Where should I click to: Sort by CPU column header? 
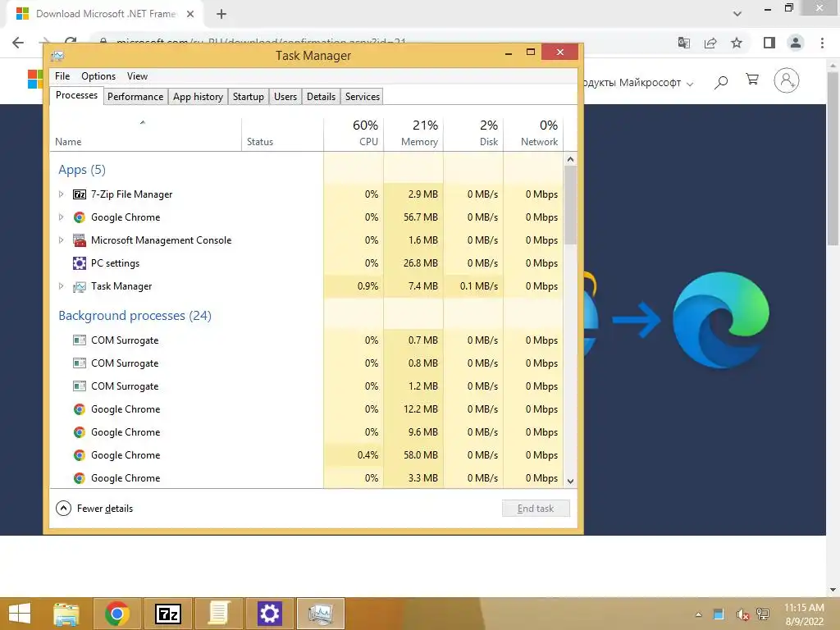(354, 134)
